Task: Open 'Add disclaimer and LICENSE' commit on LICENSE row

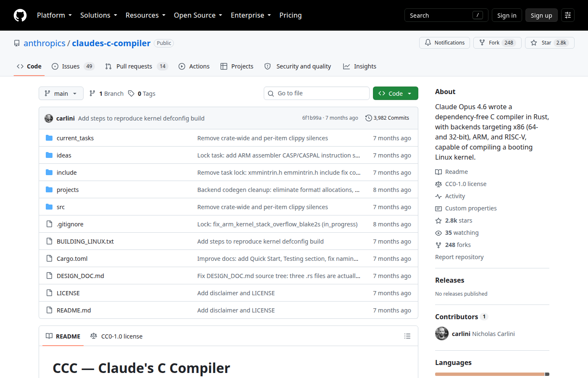Action: [x=236, y=293]
